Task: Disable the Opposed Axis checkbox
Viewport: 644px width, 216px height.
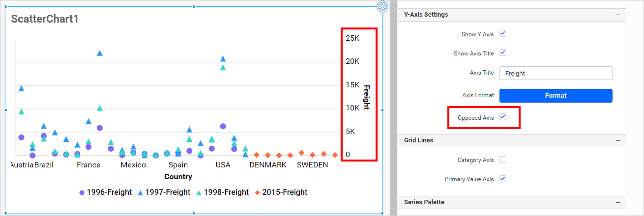Action: 503,117
